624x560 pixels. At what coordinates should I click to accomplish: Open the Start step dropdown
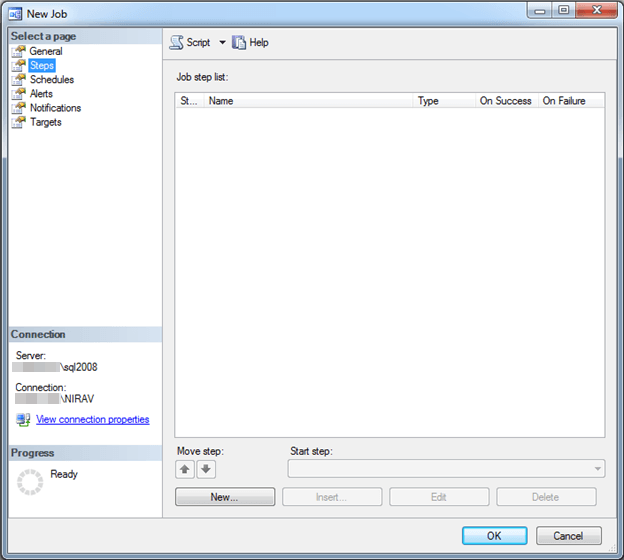tap(446, 468)
